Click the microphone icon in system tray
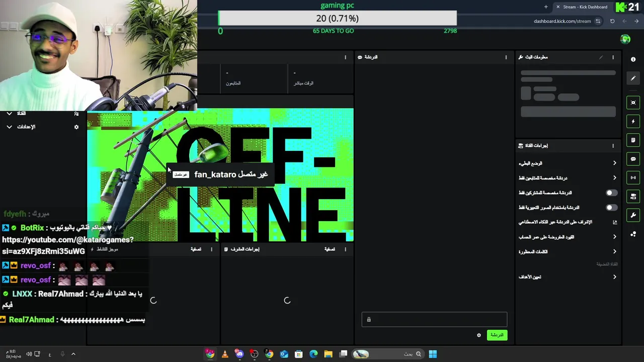Image resolution: width=644 pixels, height=362 pixels. click(62, 354)
